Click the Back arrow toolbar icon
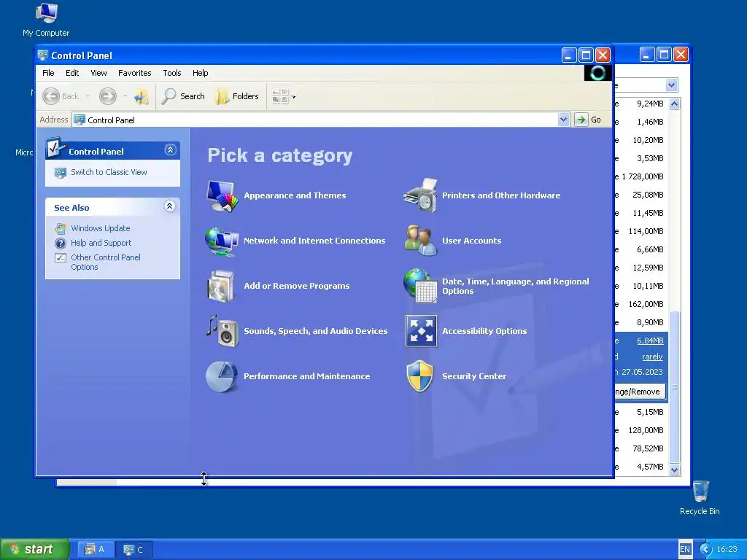747x560 pixels. click(52, 96)
